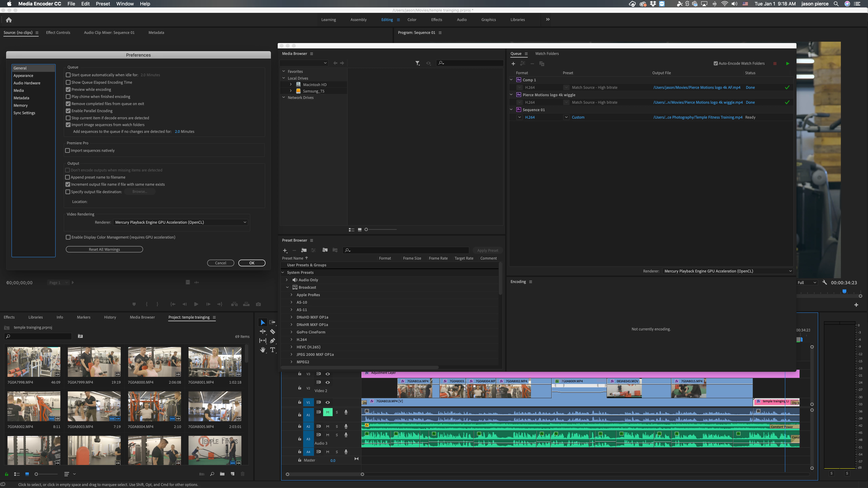
Task: Click the filter icon in Media Browser
Action: tap(418, 63)
